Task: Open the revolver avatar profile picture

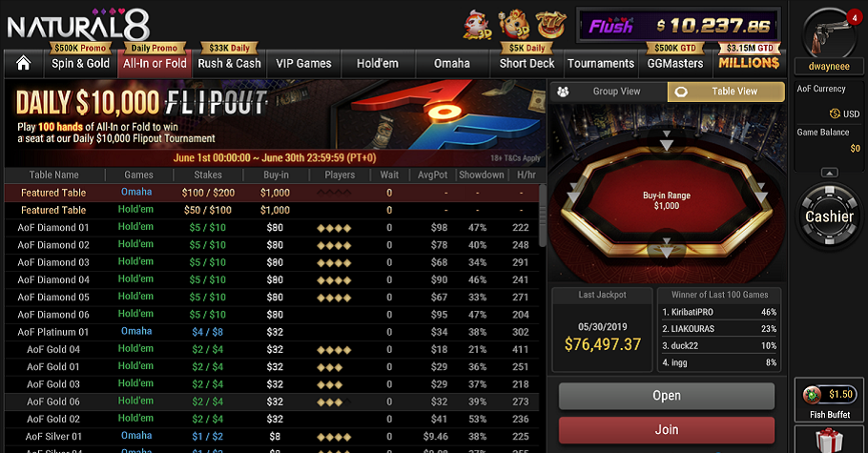Action: pyautogui.click(x=829, y=34)
